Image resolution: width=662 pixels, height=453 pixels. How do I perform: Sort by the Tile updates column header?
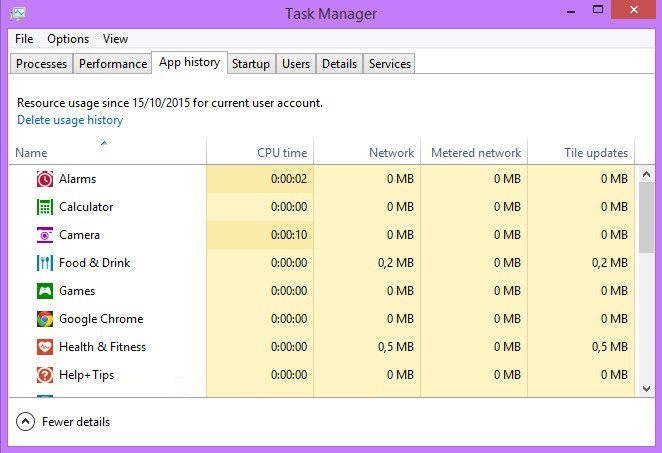coord(581,151)
